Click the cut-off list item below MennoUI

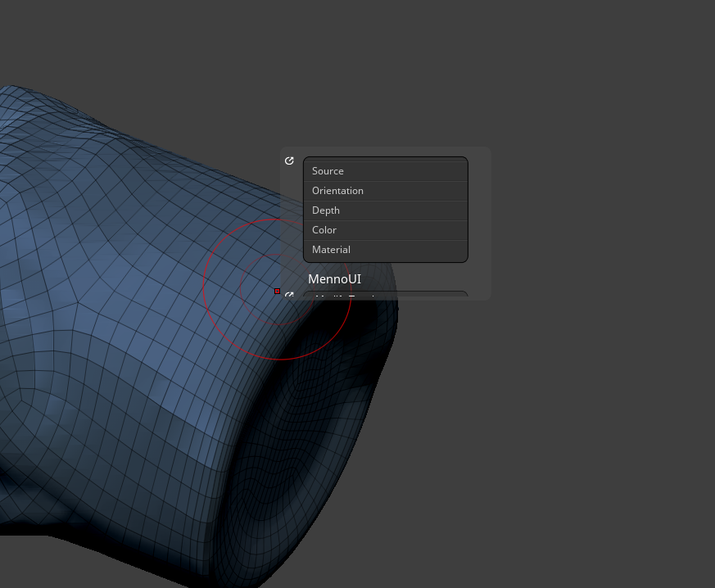point(385,294)
